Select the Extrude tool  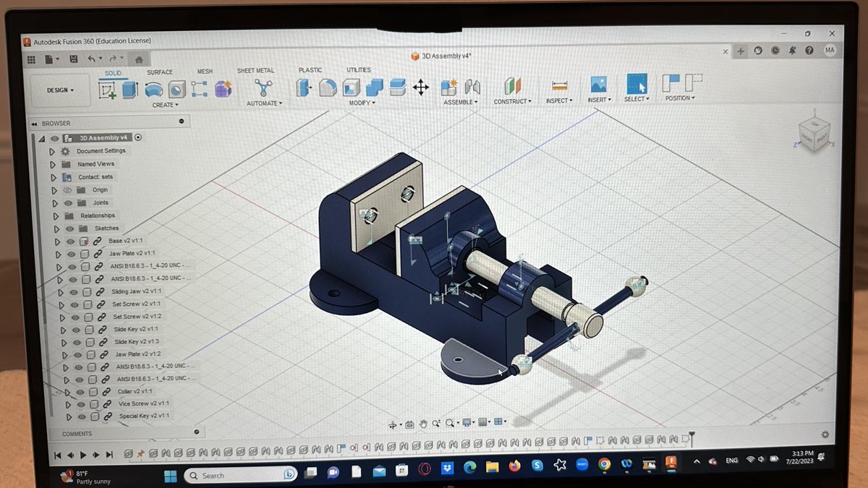coord(129,89)
